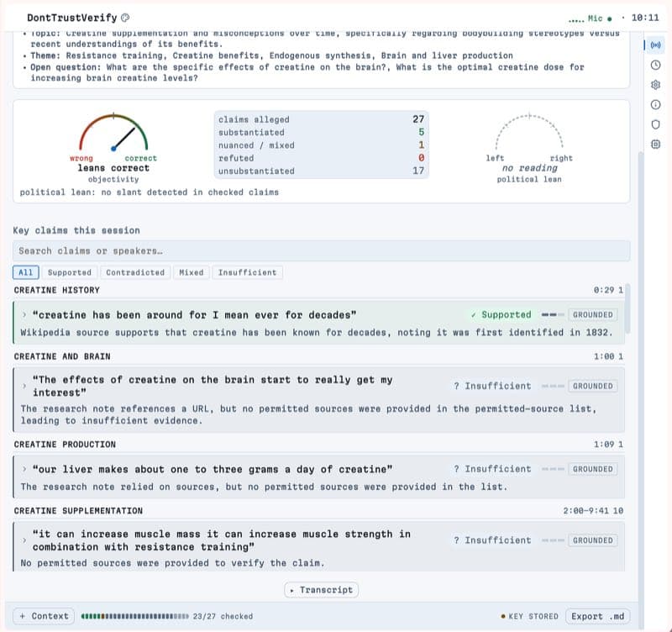Select the All filter tab

pos(26,272)
